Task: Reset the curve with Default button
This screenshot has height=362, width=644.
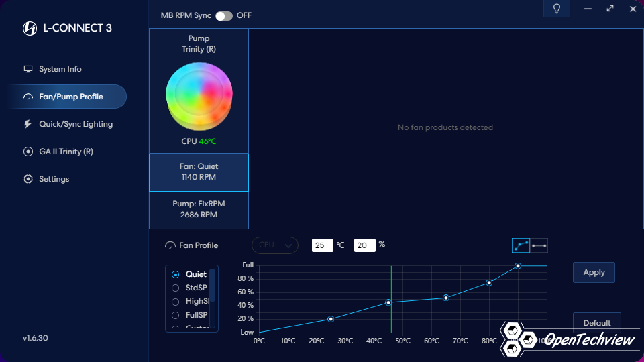Action: [x=597, y=322]
